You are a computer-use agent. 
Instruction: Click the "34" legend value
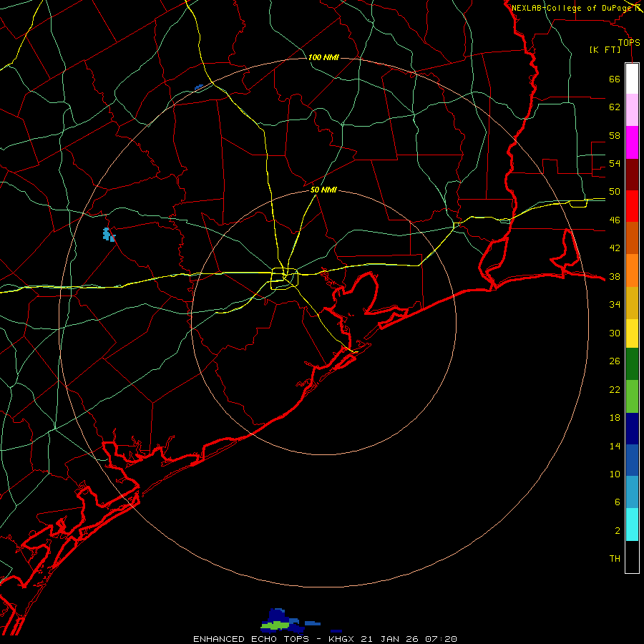615,305
